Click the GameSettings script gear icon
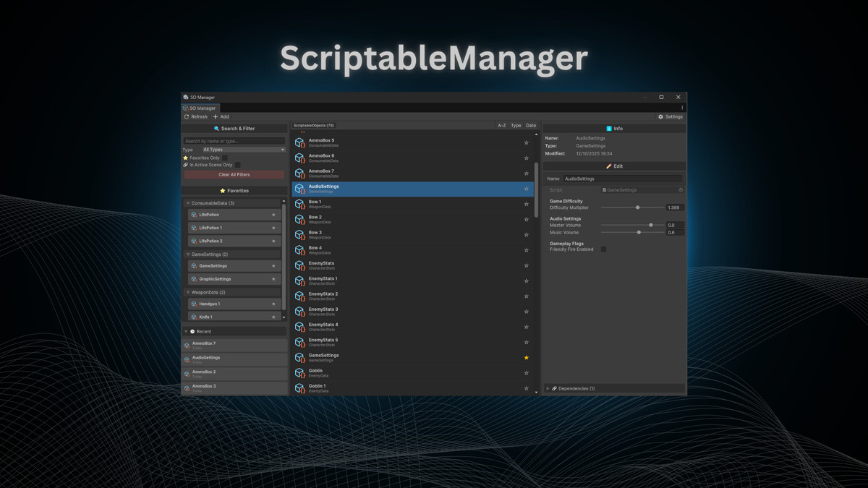The height and width of the screenshot is (488, 868). (680, 190)
